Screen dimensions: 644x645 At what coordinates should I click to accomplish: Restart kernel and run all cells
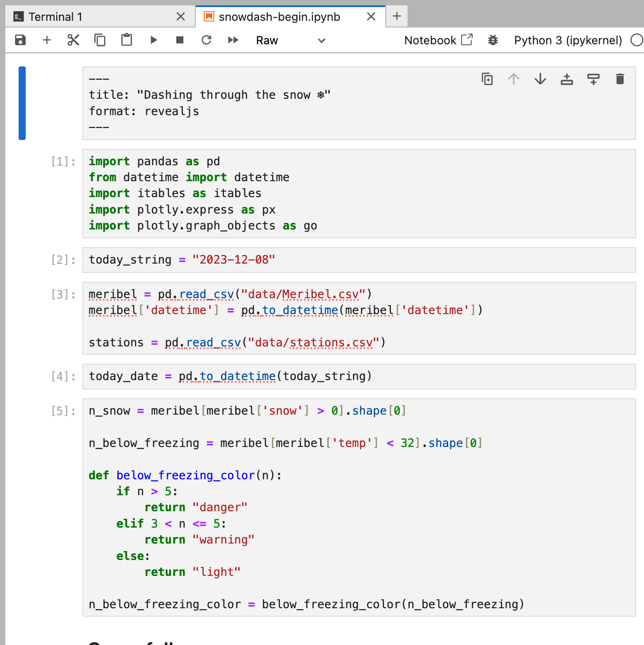click(x=233, y=40)
